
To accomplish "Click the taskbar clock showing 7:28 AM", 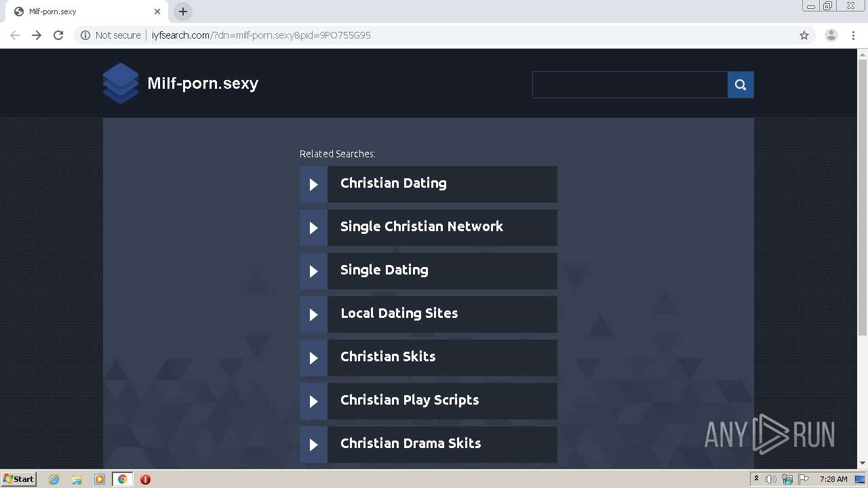I will point(833,479).
